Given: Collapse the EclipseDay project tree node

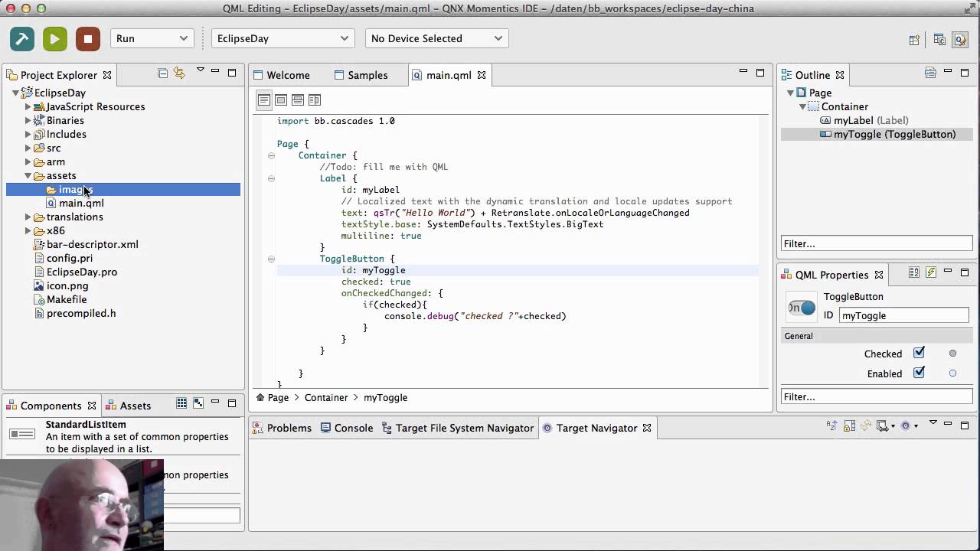Looking at the screenshot, I should (15, 93).
